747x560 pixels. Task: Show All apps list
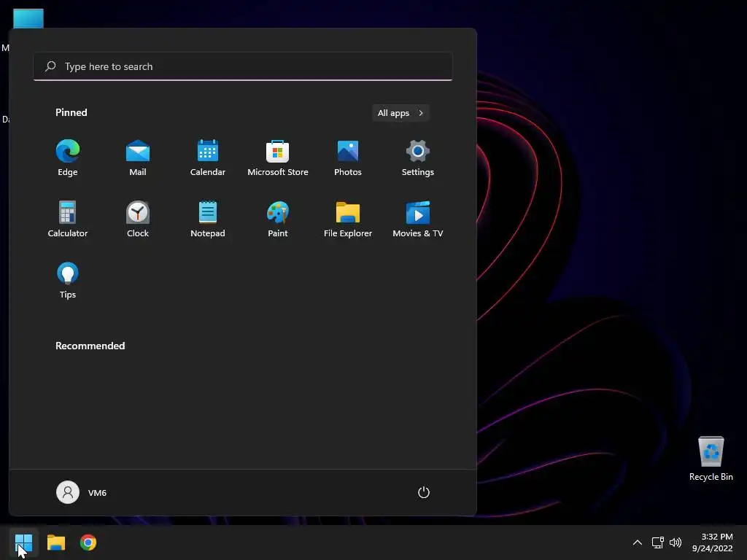pos(400,113)
